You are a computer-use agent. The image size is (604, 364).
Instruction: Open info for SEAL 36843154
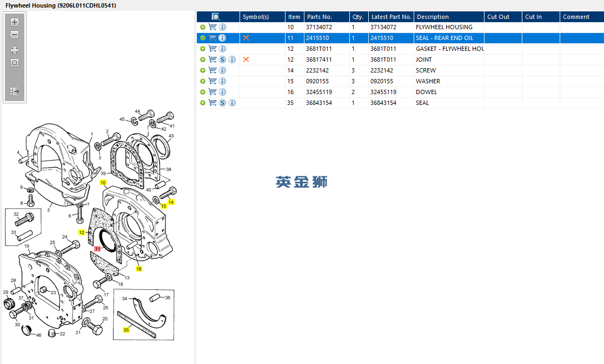(x=232, y=102)
